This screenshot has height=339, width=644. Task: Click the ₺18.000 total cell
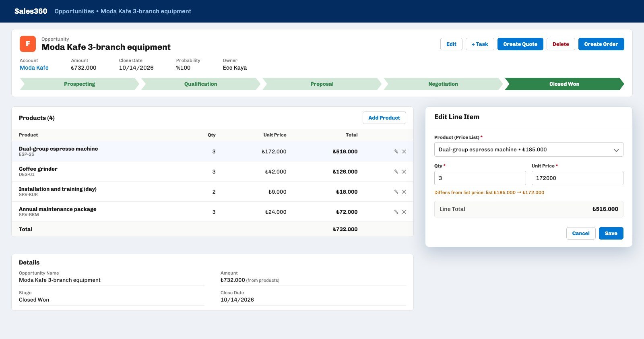pos(347,192)
